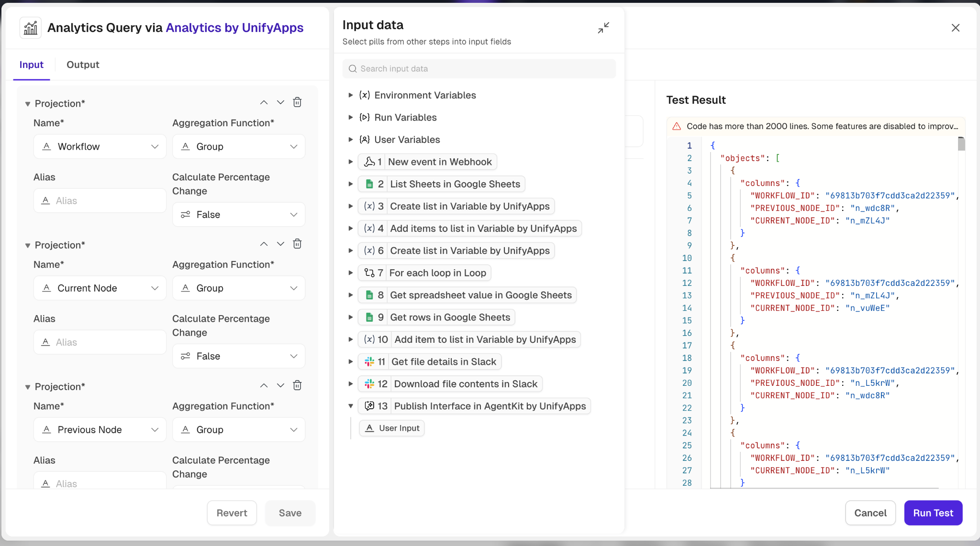Screen dimensions: 980x546
Task: Open Previous Node Aggregation Function dropdown
Action: tap(238, 430)
